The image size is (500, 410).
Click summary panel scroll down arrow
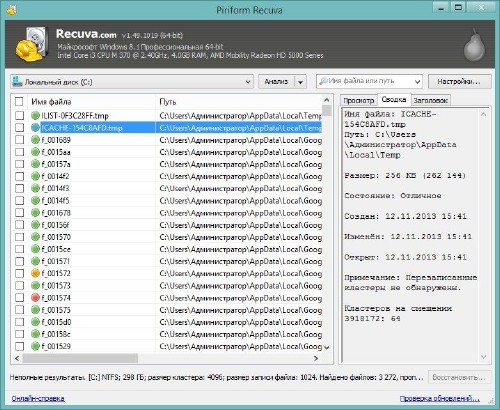pyautogui.click(x=484, y=357)
